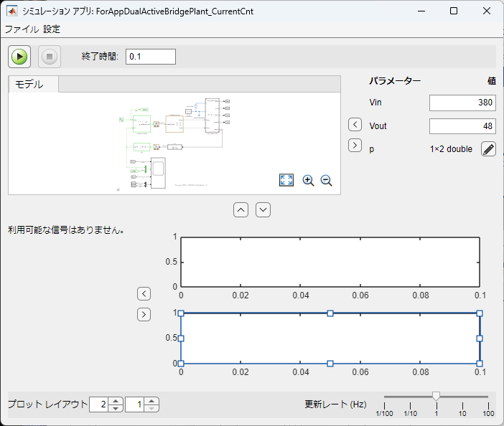
Task: Open the pencil editor for parameter p
Action: 488,149
